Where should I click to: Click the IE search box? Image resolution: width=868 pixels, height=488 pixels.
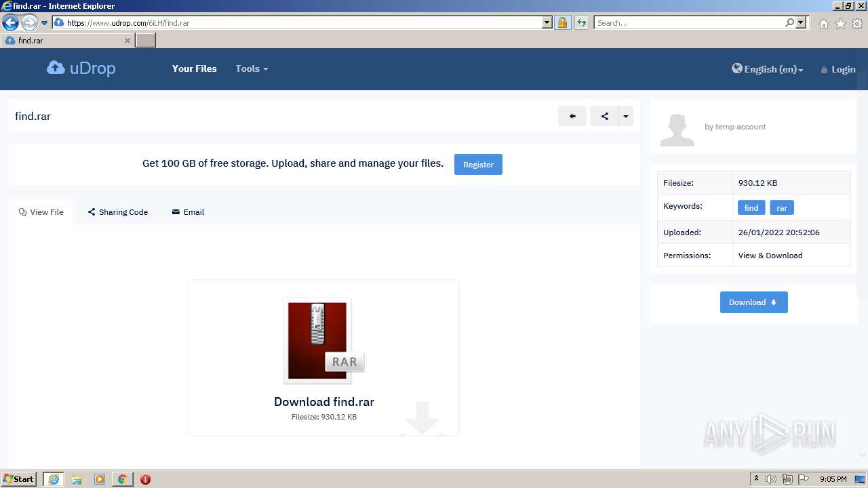pyautogui.click(x=689, y=22)
